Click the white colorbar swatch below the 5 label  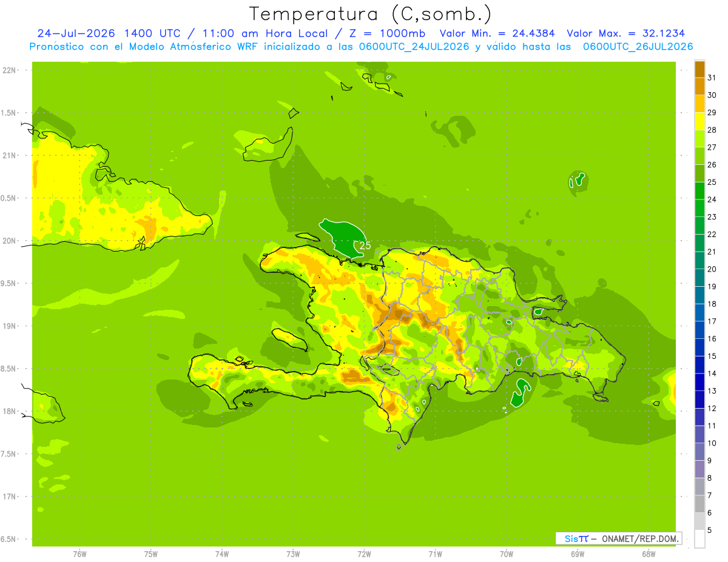(699, 539)
